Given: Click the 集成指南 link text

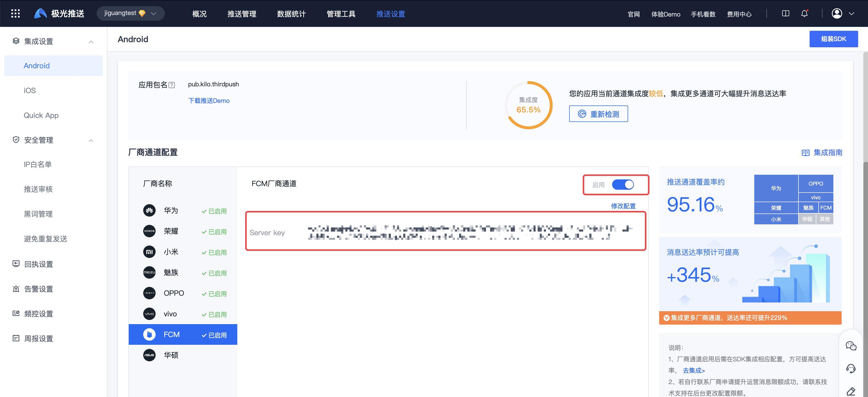Looking at the screenshot, I should [828, 153].
